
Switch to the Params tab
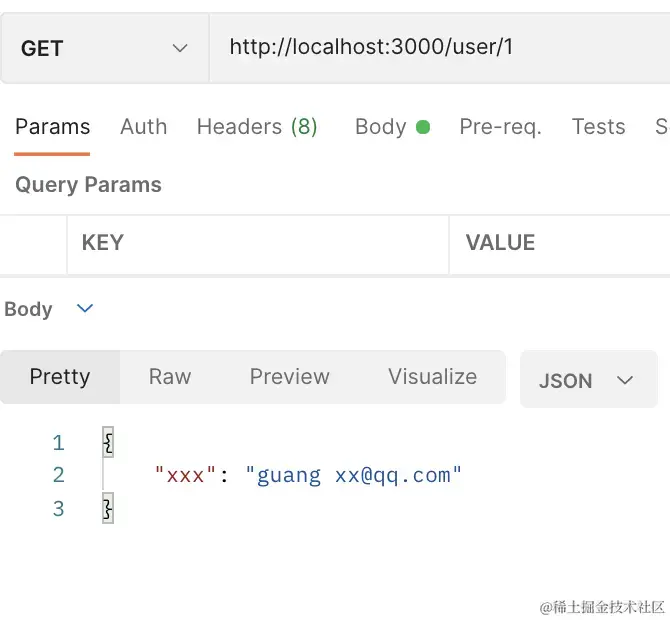pos(53,127)
